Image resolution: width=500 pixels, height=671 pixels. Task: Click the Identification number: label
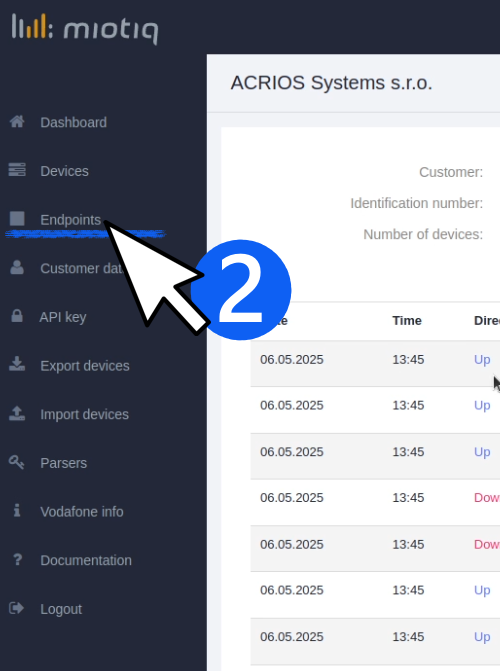pyautogui.click(x=417, y=203)
